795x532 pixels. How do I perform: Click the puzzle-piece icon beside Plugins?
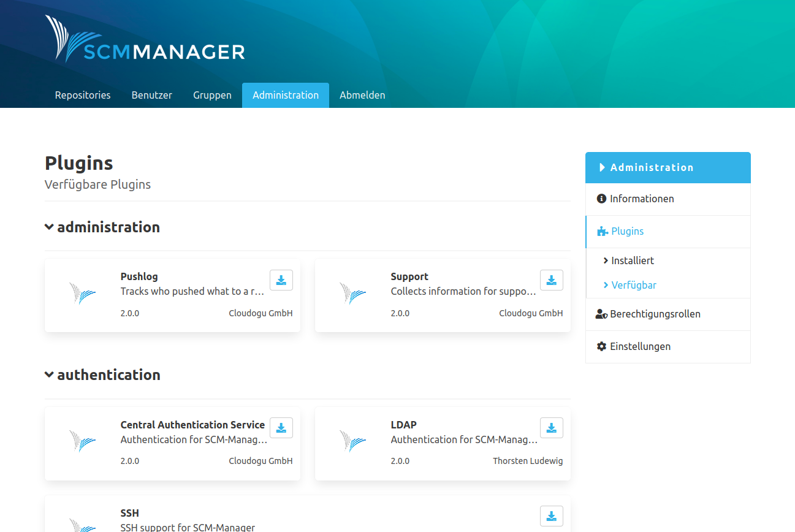tap(601, 231)
